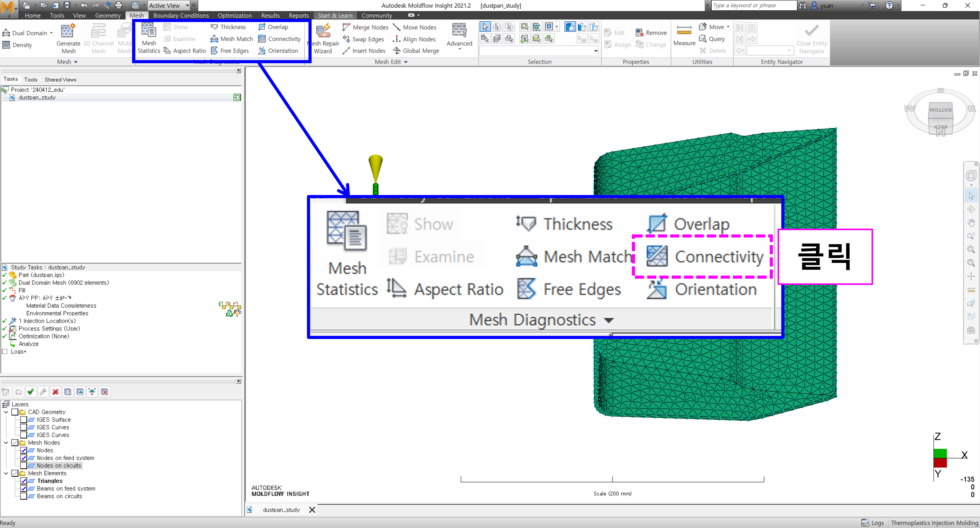
Task: Enable the Beams on circuits checkbox
Action: (24, 496)
